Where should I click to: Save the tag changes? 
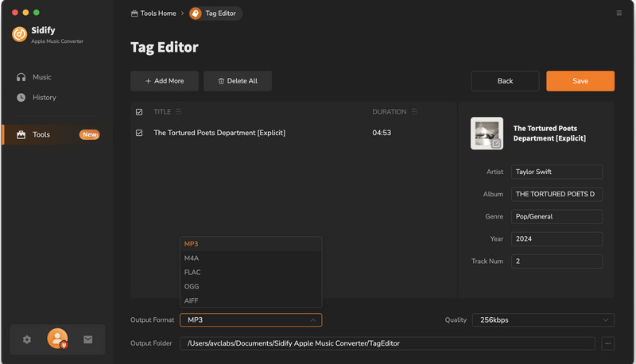580,81
